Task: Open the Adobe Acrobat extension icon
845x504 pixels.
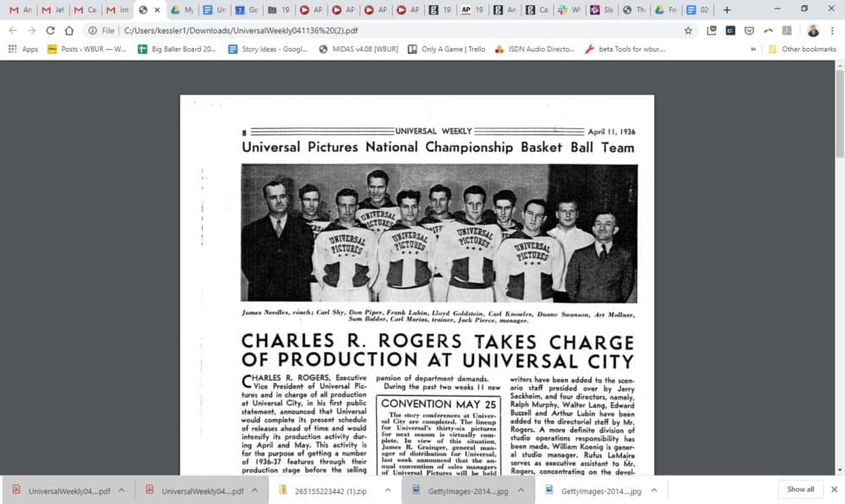Action: tap(787, 30)
